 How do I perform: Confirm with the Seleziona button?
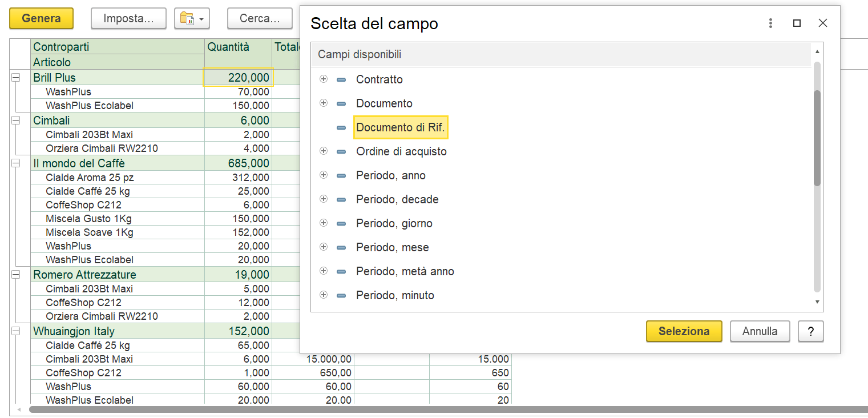click(x=684, y=331)
